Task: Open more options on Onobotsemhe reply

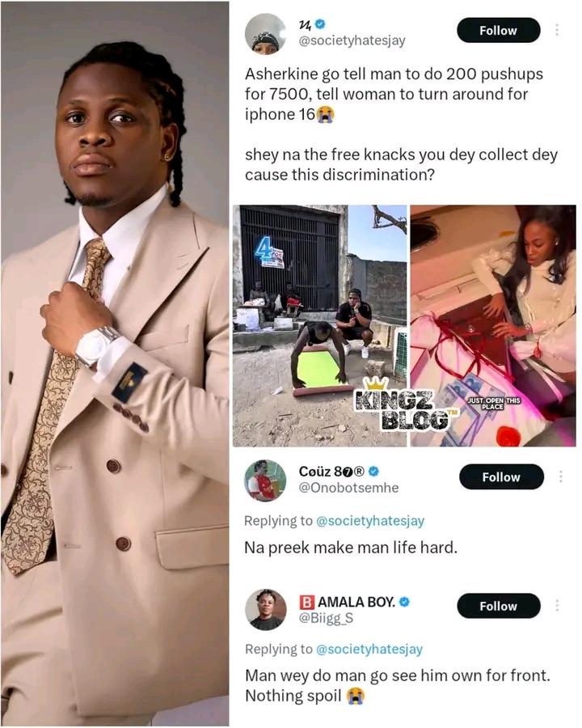Action: [561, 476]
